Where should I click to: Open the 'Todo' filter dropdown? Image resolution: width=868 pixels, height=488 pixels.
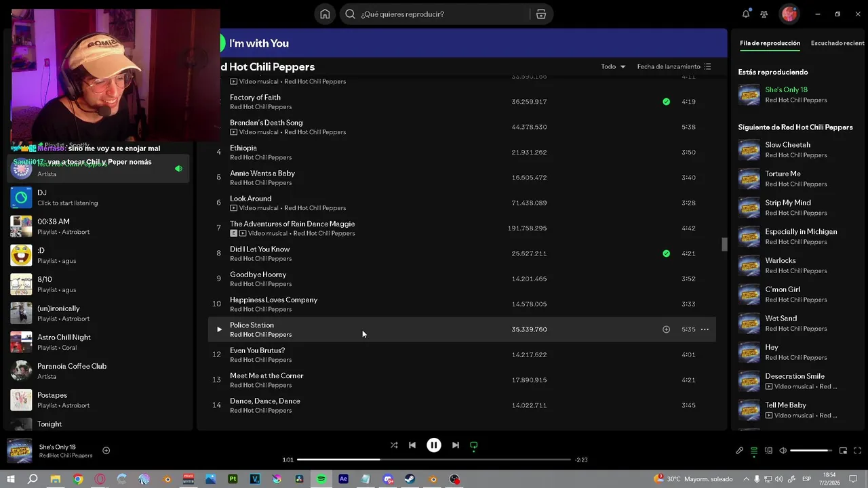pos(613,66)
